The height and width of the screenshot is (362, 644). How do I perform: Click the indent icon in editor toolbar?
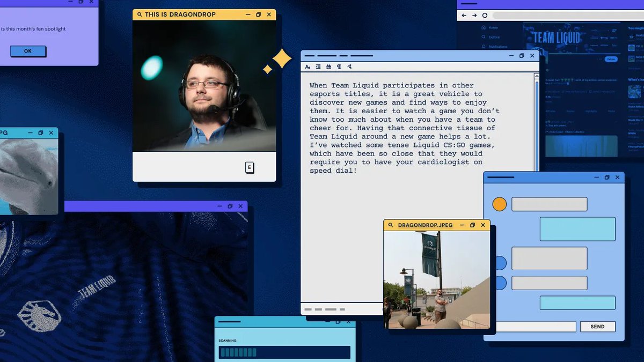[318, 67]
